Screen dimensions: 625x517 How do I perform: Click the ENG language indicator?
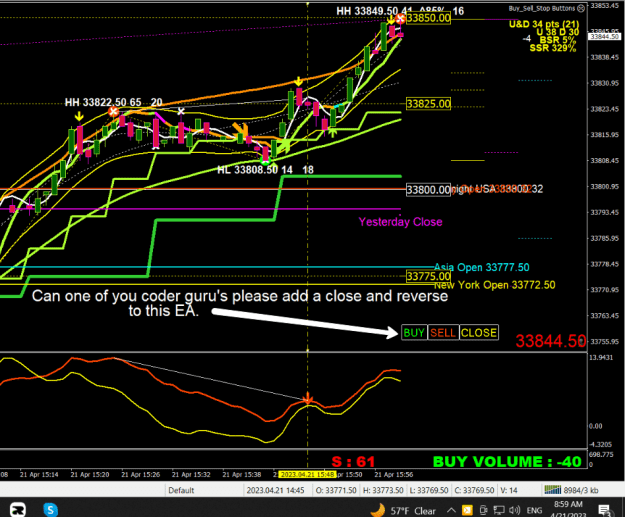click(x=534, y=510)
